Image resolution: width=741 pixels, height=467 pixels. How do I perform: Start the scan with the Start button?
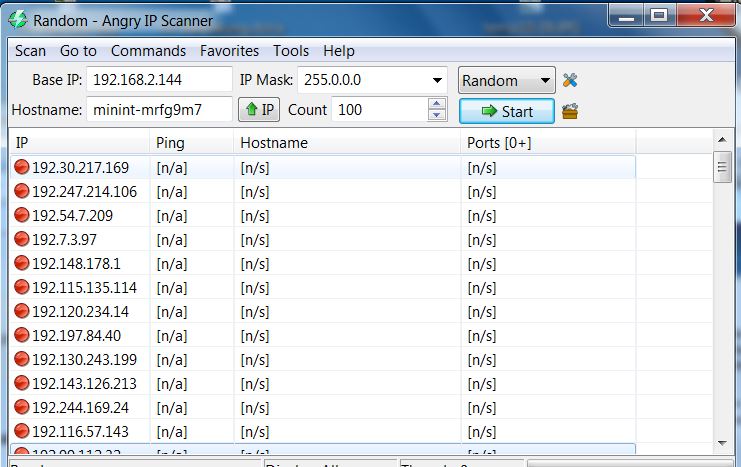(x=507, y=112)
